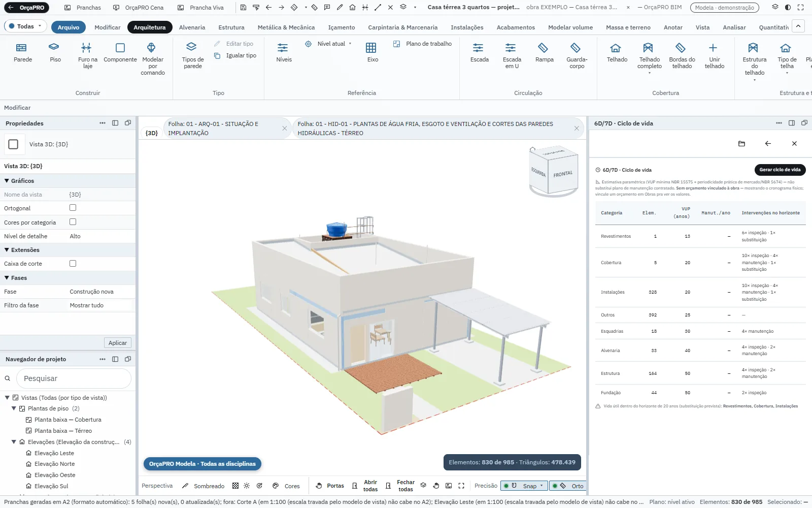Open the Todas discipline dropdown
Image resolution: width=812 pixels, height=508 pixels.
[x=25, y=26]
